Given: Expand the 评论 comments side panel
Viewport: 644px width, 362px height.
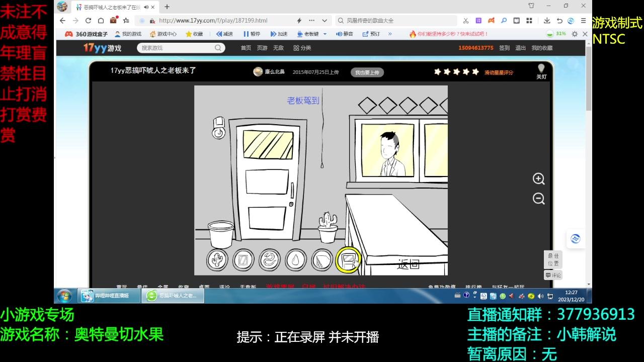Looking at the screenshot, I should 553,275.
